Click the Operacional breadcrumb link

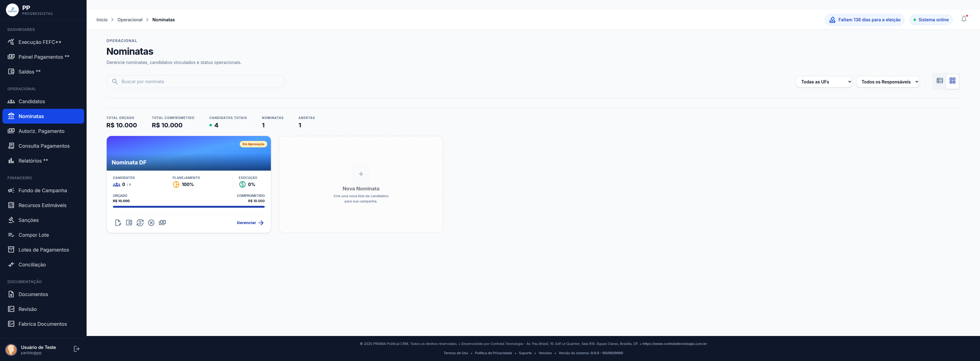pos(130,20)
